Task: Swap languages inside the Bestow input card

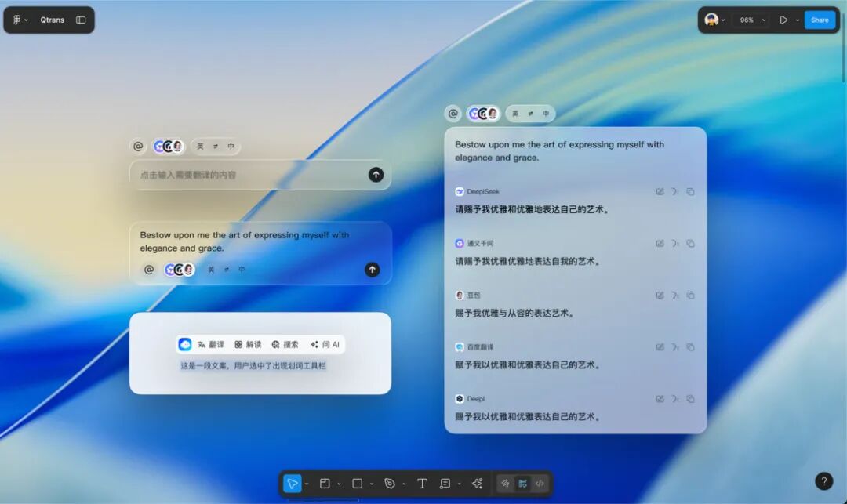Action: [227, 270]
